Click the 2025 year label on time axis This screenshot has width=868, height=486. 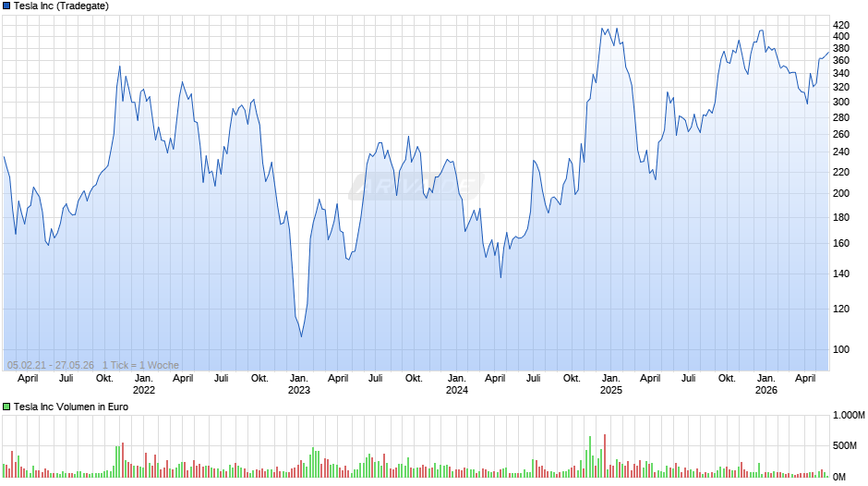pos(611,390)
